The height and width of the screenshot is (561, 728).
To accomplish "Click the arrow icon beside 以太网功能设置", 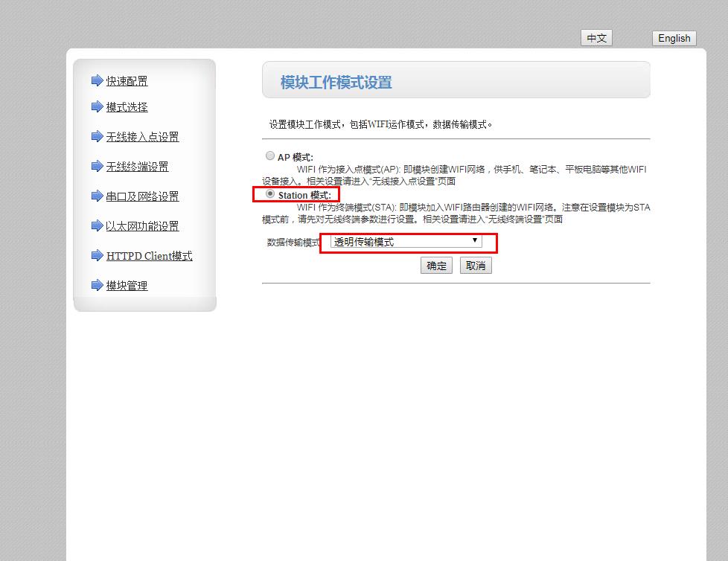I will click(x=97, y=225).
